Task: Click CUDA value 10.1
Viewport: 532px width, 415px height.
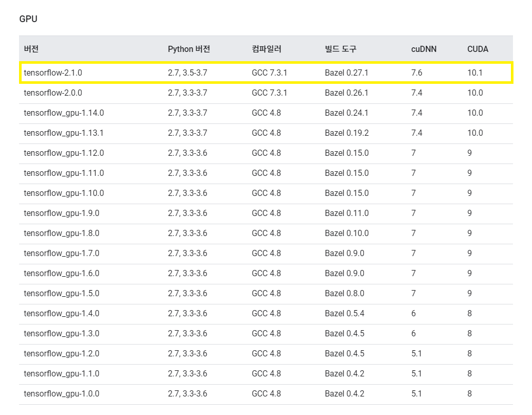Action: [475, 73]
